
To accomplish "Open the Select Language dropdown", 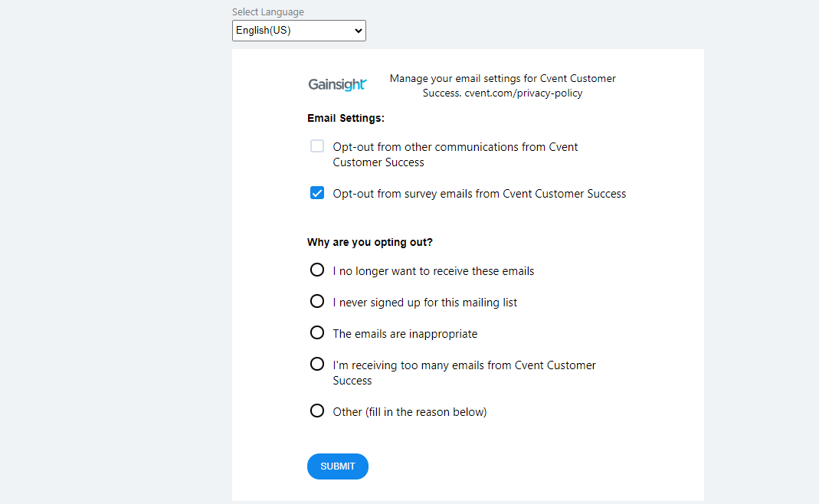I will point(299,31).
